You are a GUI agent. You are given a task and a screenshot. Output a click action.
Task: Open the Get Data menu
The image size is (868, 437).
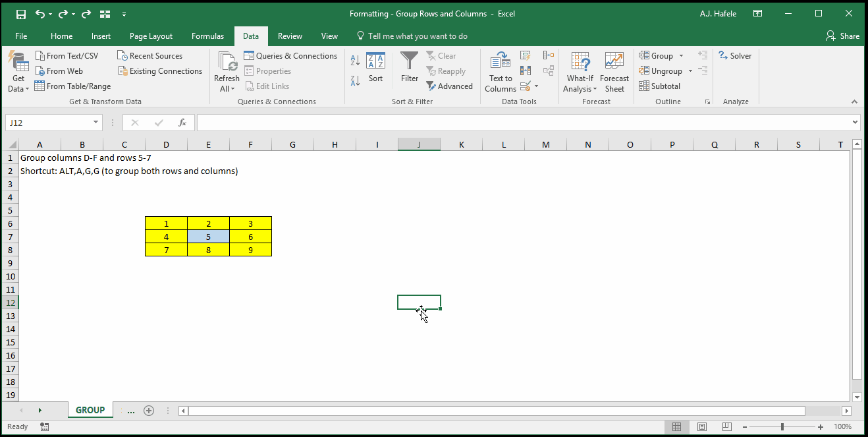tap(18, 73)
